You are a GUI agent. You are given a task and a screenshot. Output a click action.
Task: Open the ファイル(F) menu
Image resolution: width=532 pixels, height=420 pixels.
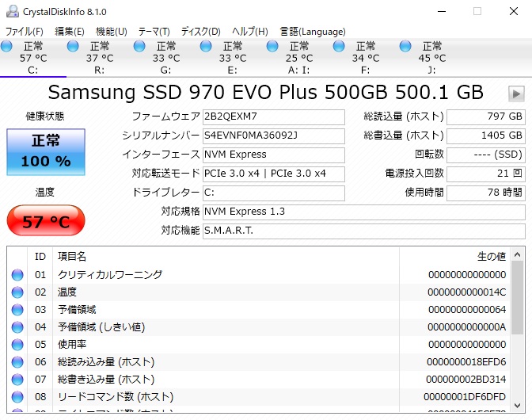point(24,32)
